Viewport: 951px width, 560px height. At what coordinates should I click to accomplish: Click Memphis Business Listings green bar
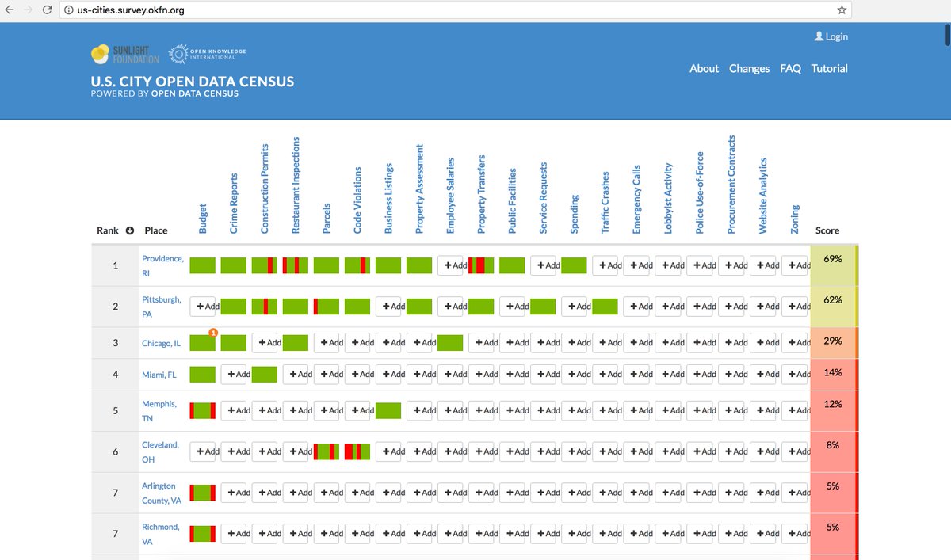point(388,410)
